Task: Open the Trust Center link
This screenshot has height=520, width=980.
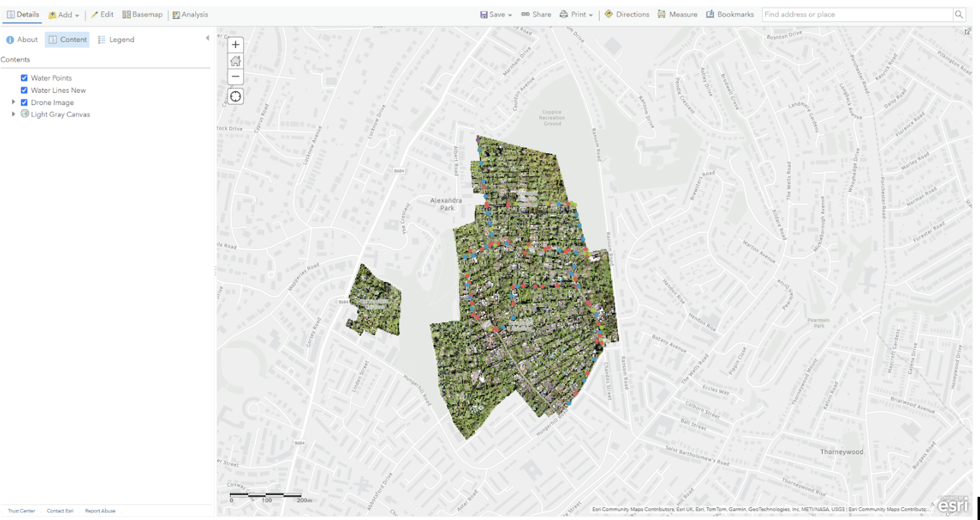Action: pyautogui.click(x=22, y=511)
